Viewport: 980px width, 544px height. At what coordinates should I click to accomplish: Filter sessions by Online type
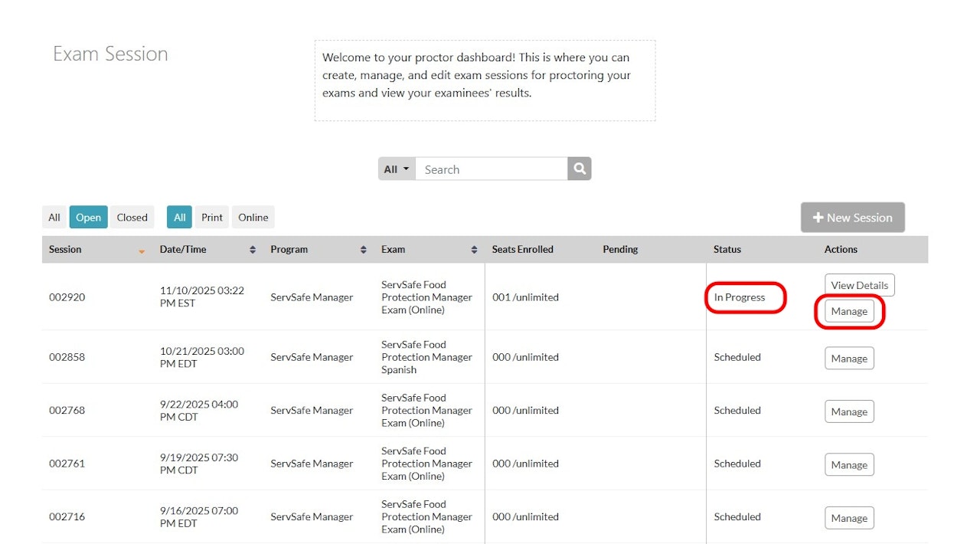tap(253, 218)
